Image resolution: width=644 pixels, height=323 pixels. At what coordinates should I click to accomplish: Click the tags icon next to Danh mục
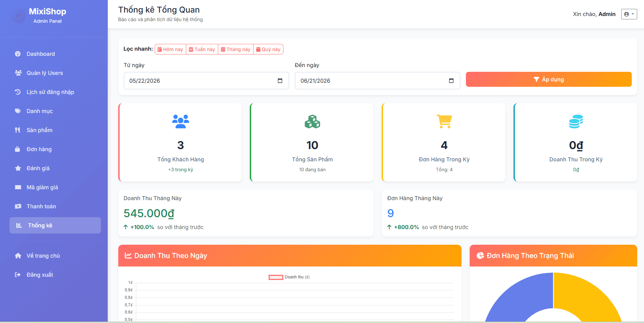pyautogui.click(x=18, y=111)
